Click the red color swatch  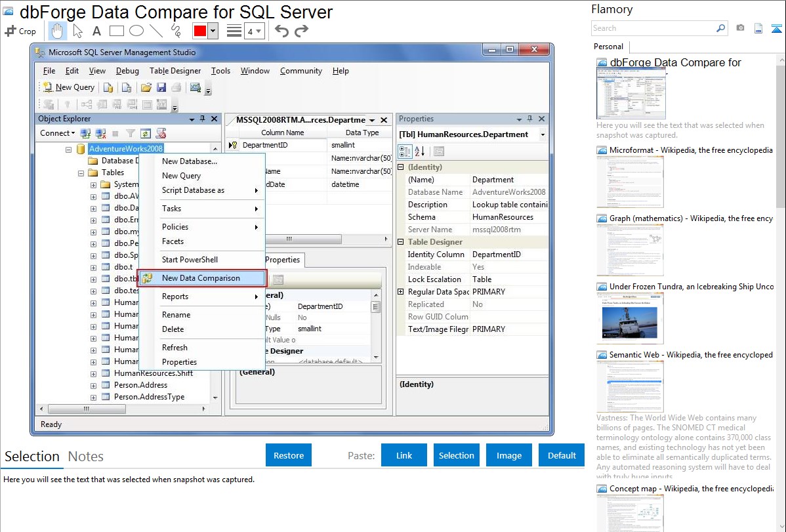[x=200, y=31]
